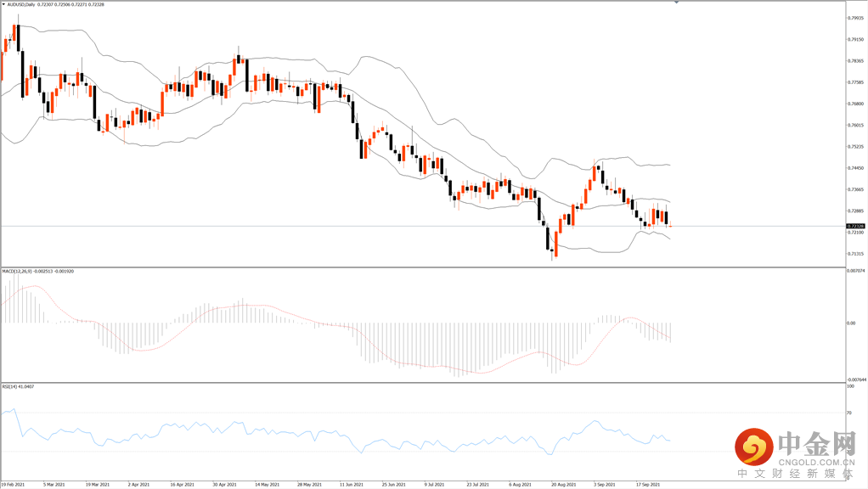Click the 0.71315 price scale label
868x489 pixels.
tap(856, 254)
